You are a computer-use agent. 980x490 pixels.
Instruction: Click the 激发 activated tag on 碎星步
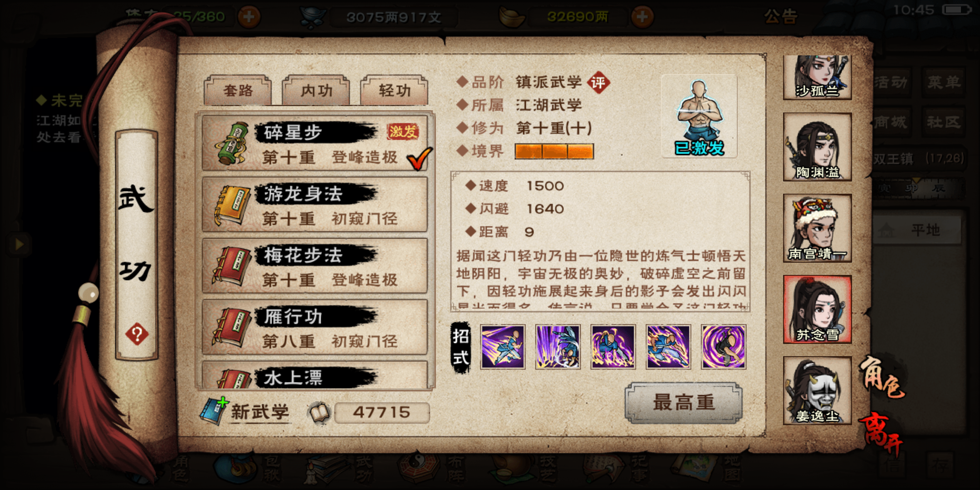pyautogui.click(x=402, y=132)
